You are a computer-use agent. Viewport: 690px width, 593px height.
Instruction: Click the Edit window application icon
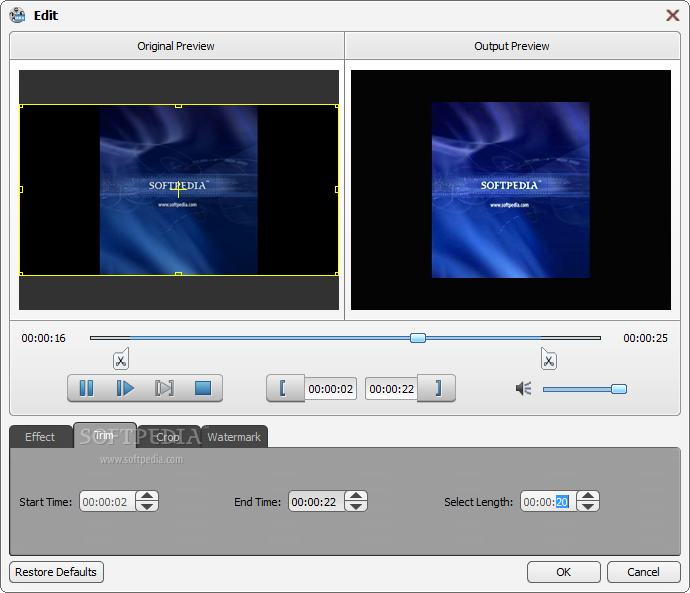click(x=18, y=15)
